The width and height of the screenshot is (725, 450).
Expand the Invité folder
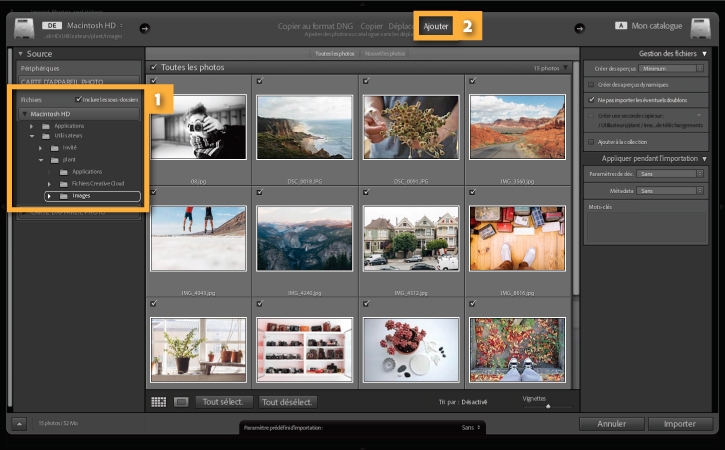pyautogui.click(x=40, y=148)
